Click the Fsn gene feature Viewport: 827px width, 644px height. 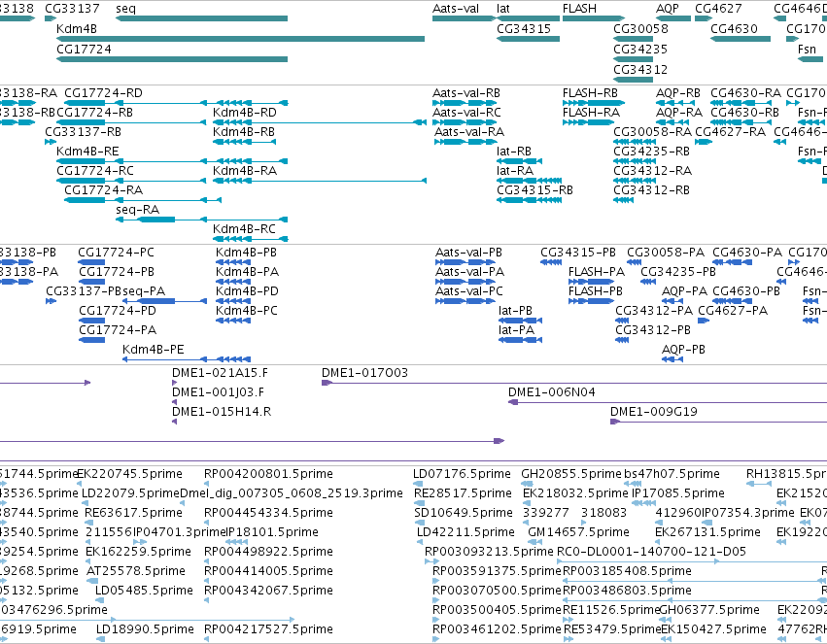pos(810,59)
